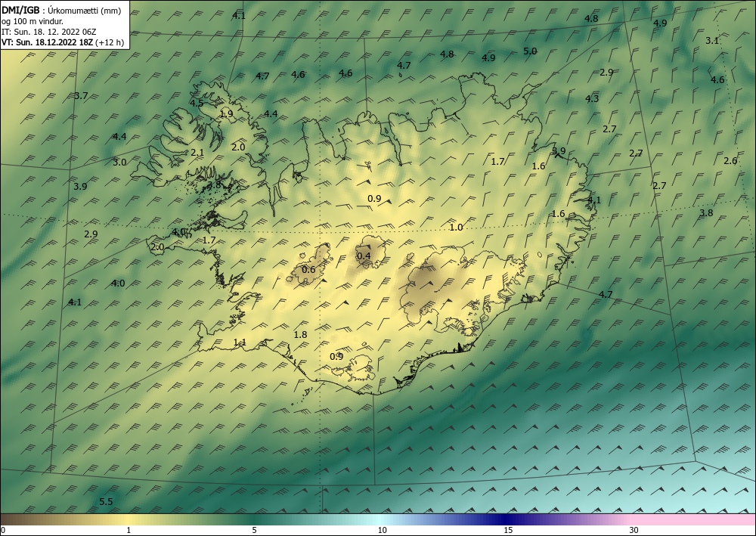Click the 2.6 value label on the map
The image size is (756, 536).
pyautogui.click(x=730, y=160)
